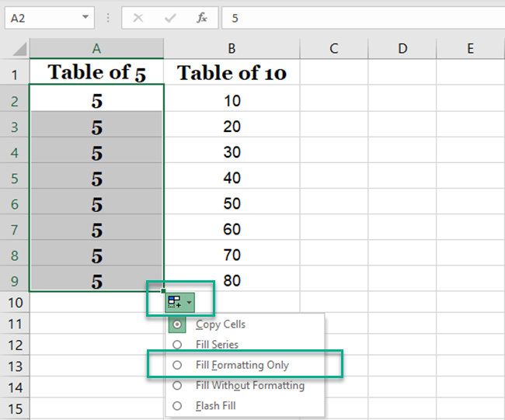
Task: Click the Enter checkmark formula bar icon
Action: [x=169, y=18]
